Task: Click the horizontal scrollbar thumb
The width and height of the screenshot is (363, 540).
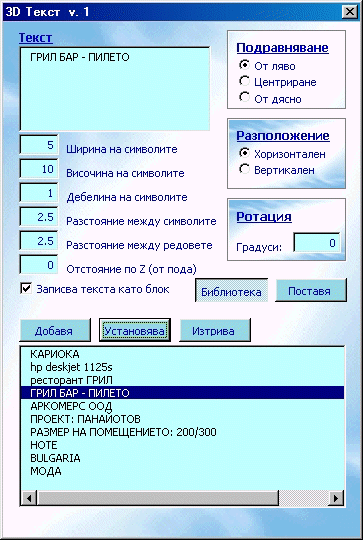Action: pyautogui.click(x=158, y=498)
